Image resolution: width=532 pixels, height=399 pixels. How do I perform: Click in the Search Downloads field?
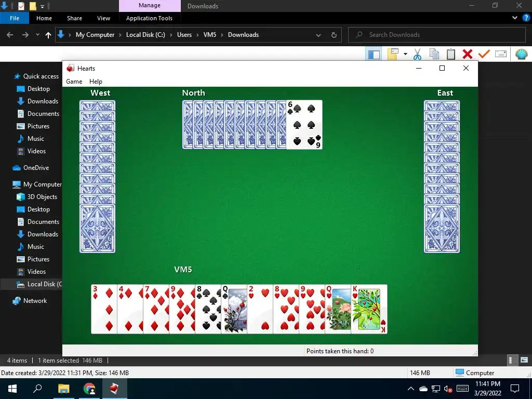pos(437,35)
